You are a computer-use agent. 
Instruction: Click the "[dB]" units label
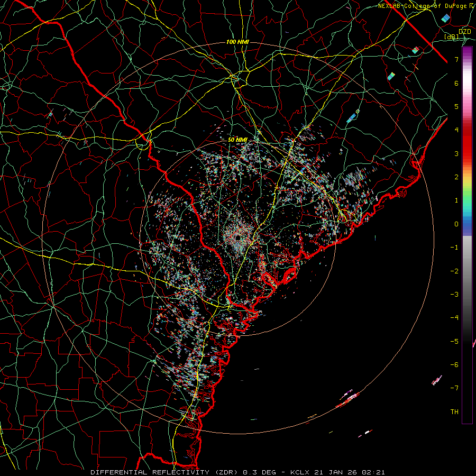(x=452, y=36)
